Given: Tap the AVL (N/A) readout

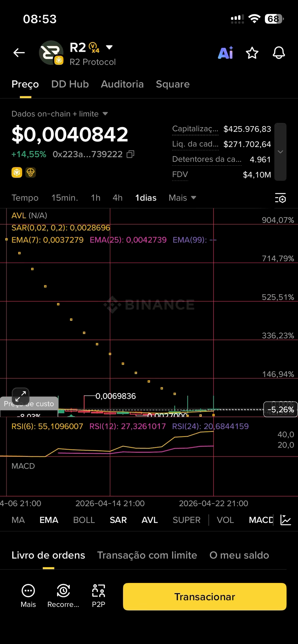Looking at the screenshot, I should [x=29, y=215].
